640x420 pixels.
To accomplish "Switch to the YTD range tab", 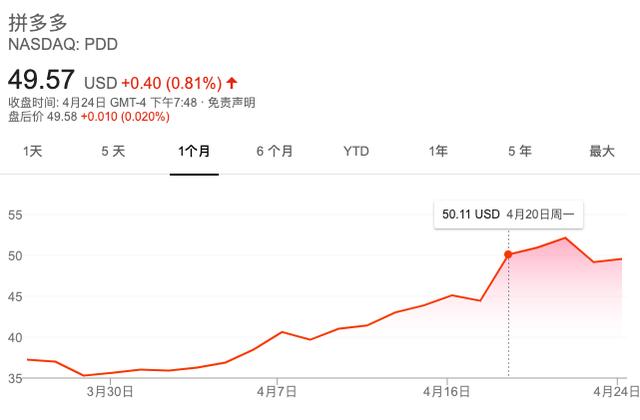I will click(x=356, y=151).
